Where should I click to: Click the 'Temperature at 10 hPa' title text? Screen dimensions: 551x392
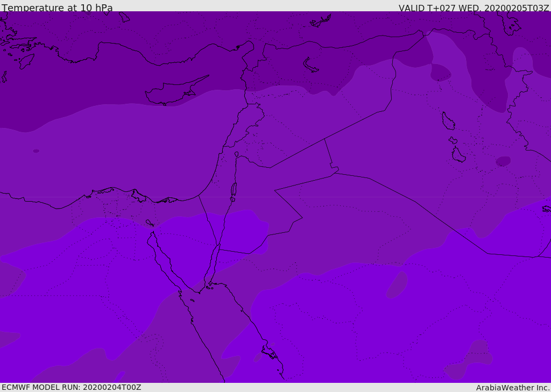pos(57,8)
